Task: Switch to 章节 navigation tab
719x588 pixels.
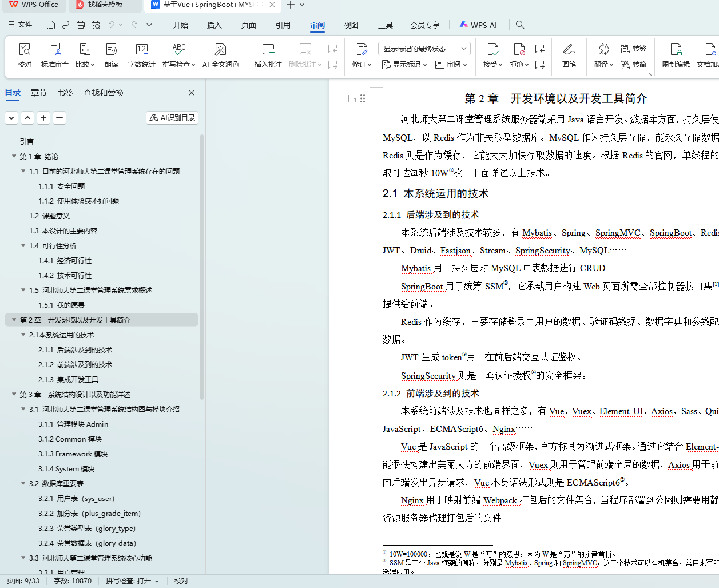Action: pyautogui.click(x=39, y=93)
